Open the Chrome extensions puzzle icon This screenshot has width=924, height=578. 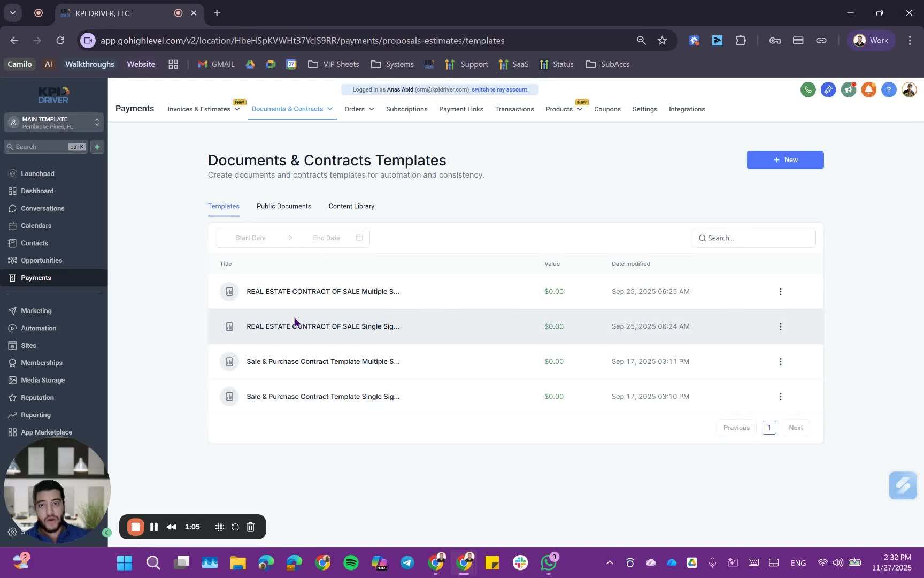coord(741,41)
